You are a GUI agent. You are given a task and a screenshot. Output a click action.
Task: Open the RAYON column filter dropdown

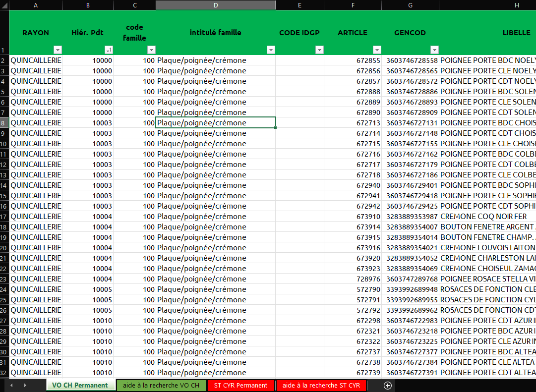click(x=58, y=50)
